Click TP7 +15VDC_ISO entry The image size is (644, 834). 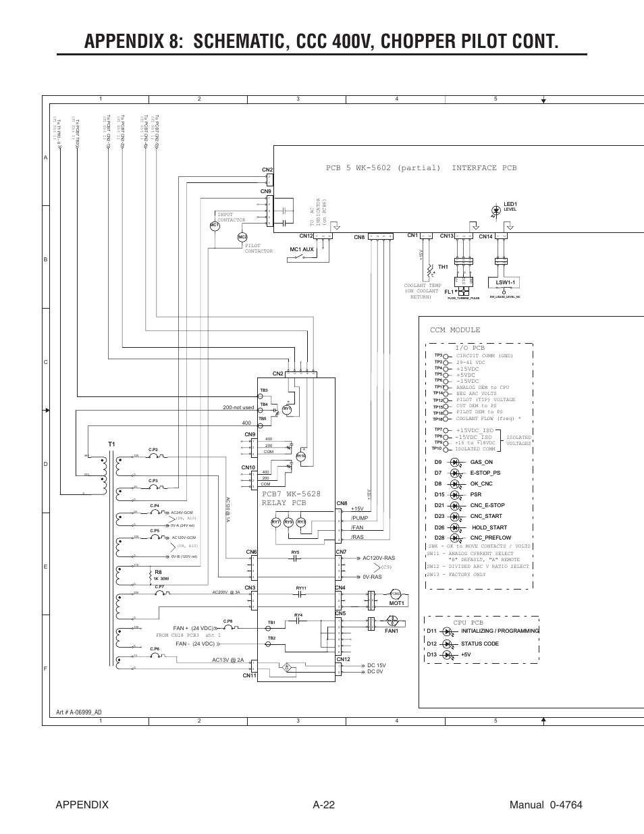click(x=464, y=430)
